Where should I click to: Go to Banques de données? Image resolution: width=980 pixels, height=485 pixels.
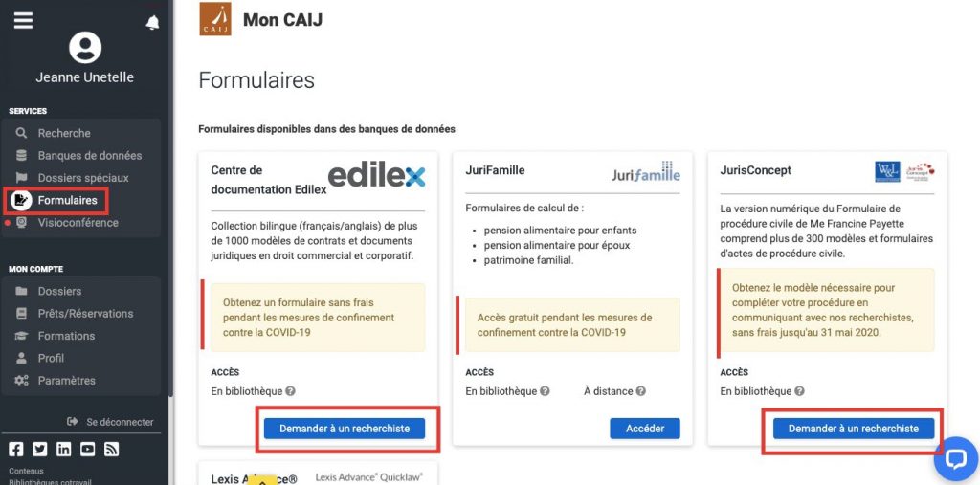coord(89,155)
